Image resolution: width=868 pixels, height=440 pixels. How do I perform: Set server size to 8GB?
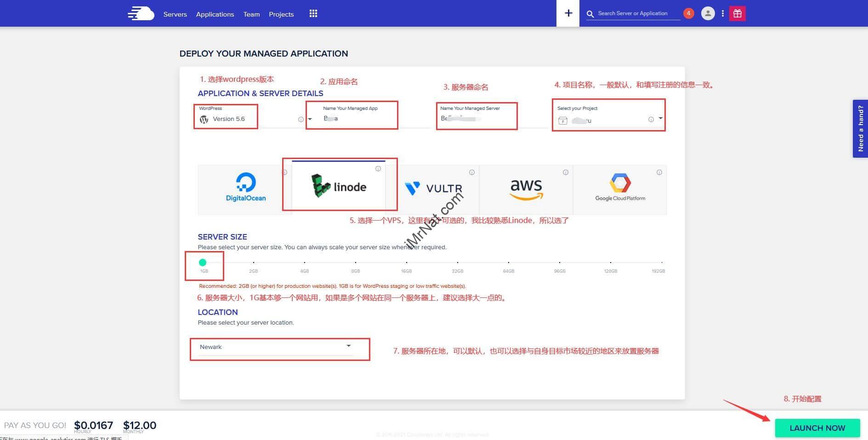point(356,263)
